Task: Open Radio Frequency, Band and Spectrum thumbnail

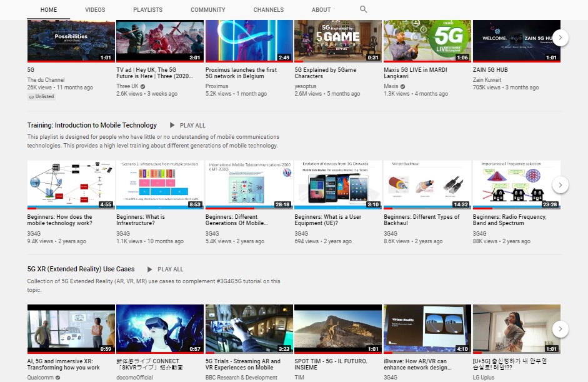Action: point(516,184)
